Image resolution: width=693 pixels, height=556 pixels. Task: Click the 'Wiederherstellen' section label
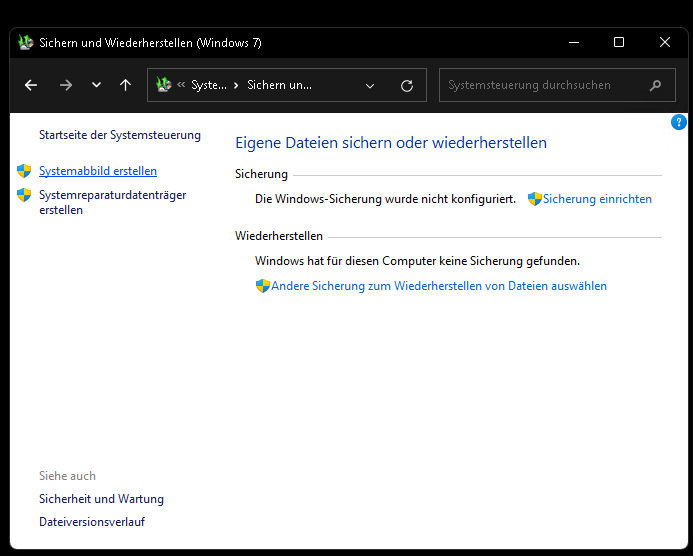coord(279,236)
